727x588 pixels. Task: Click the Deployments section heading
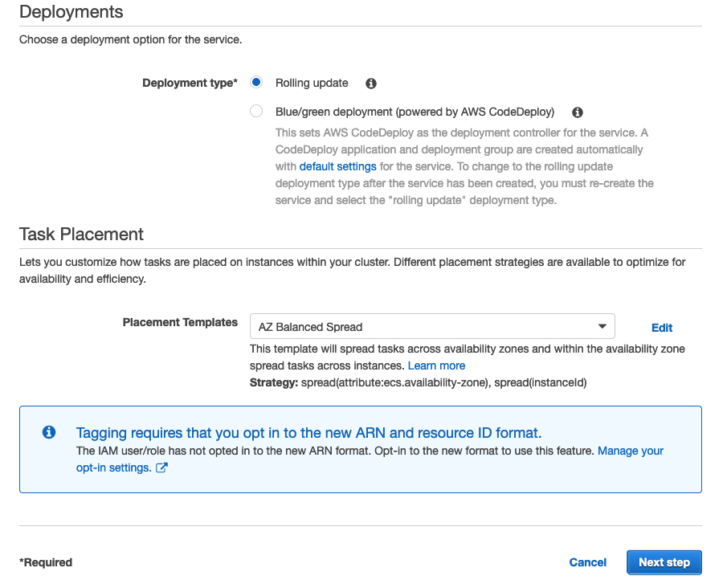(x=71, y=12)
